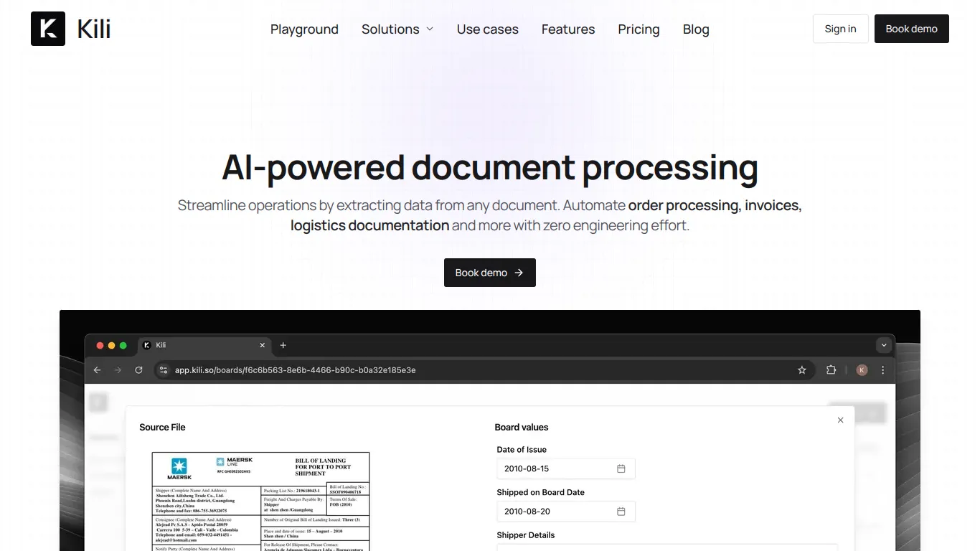Open a new tab with the plus icon
Image resolution: width=980 pixels, height=551 pixels.
283,345
